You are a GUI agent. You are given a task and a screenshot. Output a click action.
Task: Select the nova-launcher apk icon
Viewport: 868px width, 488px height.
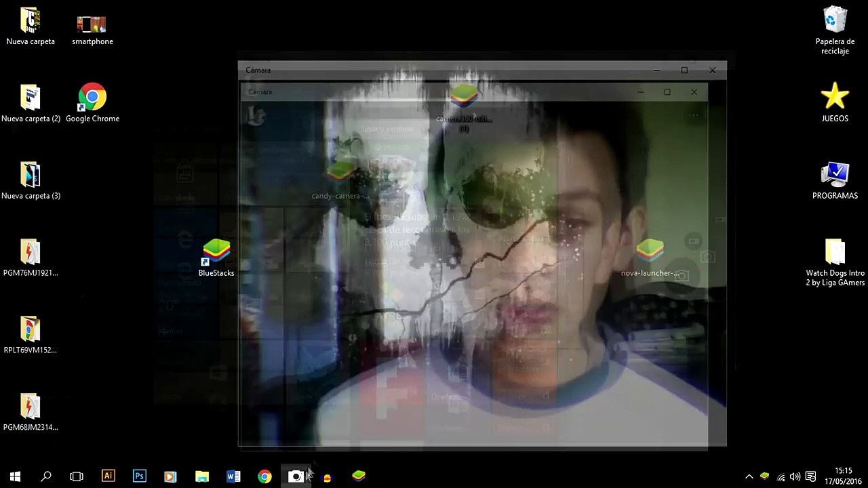tap(650, 258)
